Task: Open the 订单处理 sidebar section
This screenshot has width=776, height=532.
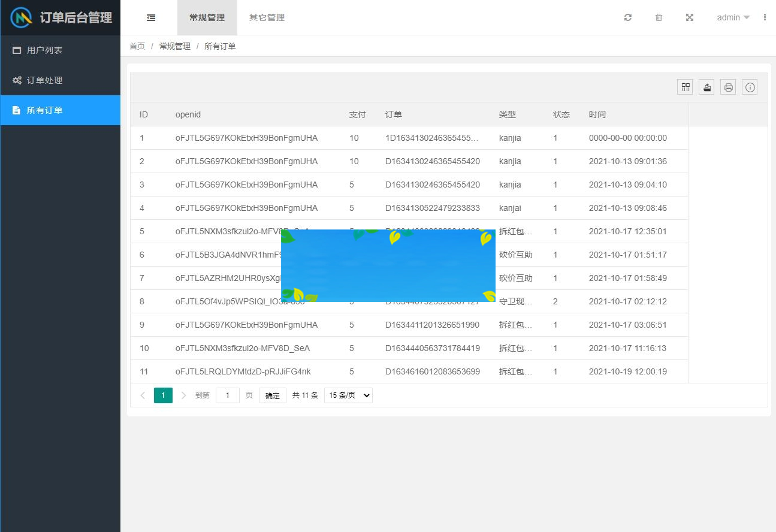Action: pos(38,80)
